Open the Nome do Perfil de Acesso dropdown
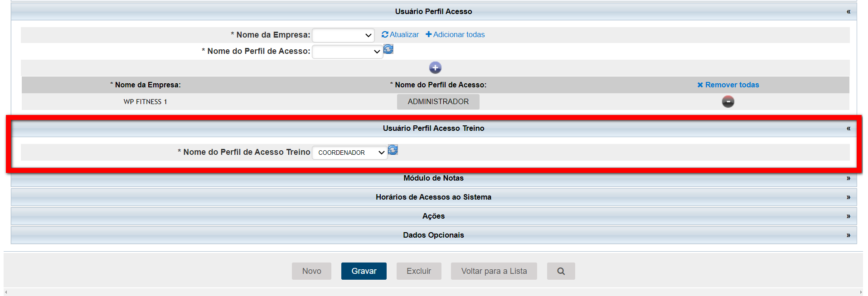The height and width of the screenshot is (296, 868). point(347,52)
